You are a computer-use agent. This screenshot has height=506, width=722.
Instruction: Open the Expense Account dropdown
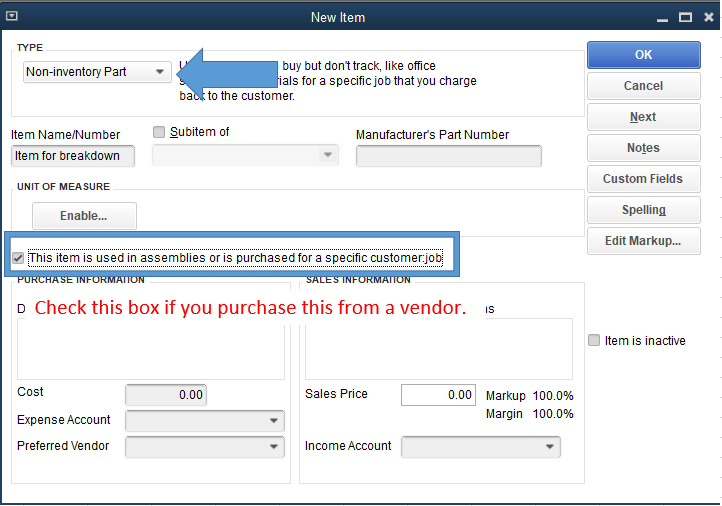(205, 420)
